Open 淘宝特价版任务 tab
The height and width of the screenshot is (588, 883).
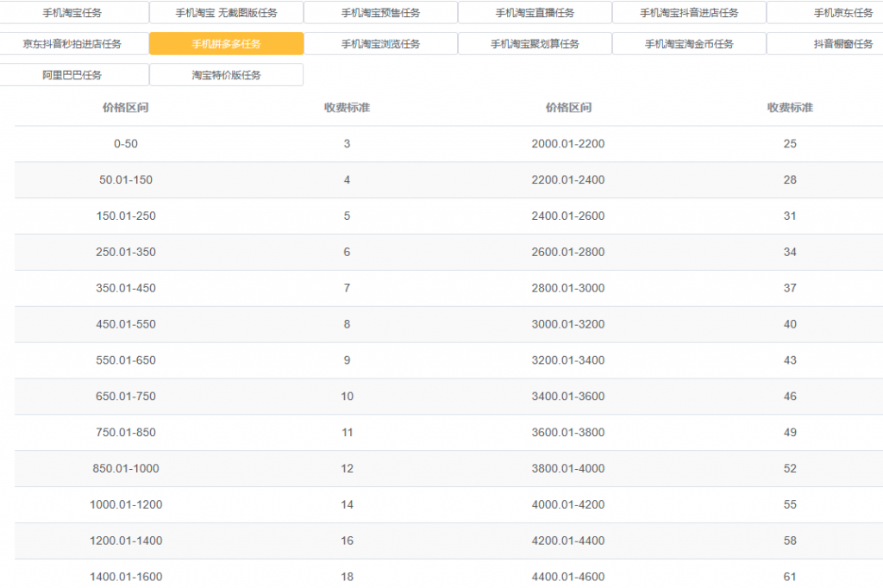[x=227, y=74]
